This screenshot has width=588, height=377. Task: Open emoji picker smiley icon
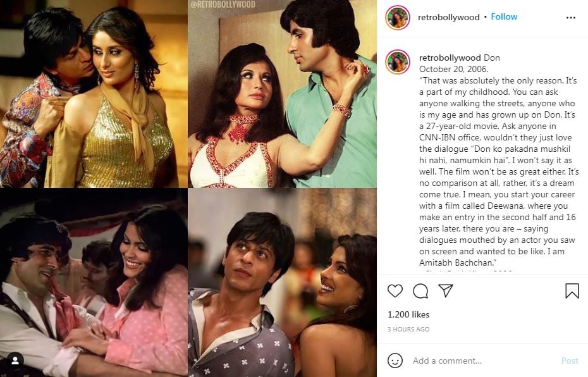tap(395, 361)
